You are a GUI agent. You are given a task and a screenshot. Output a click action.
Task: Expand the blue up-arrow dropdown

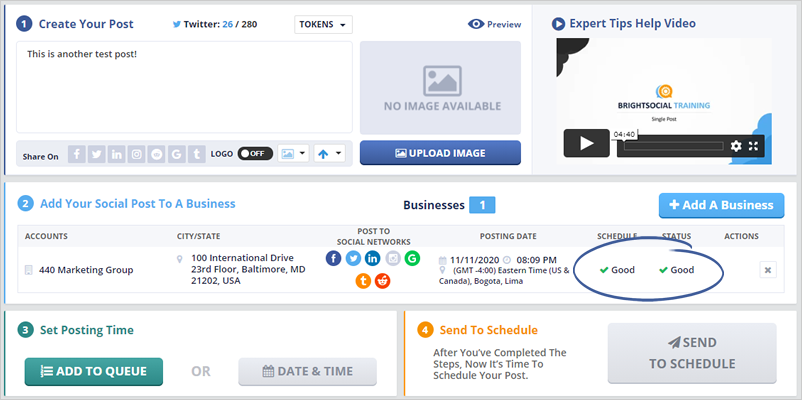328,154
